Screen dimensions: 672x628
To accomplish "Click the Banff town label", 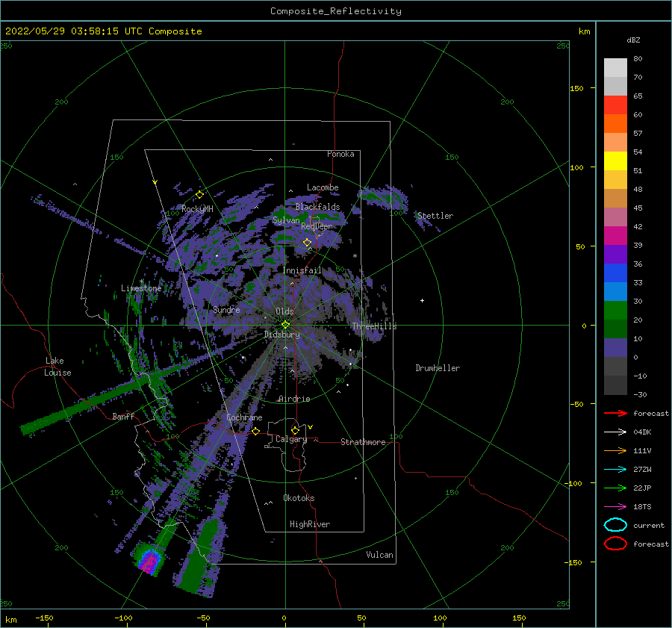I will tap(123, 416).
